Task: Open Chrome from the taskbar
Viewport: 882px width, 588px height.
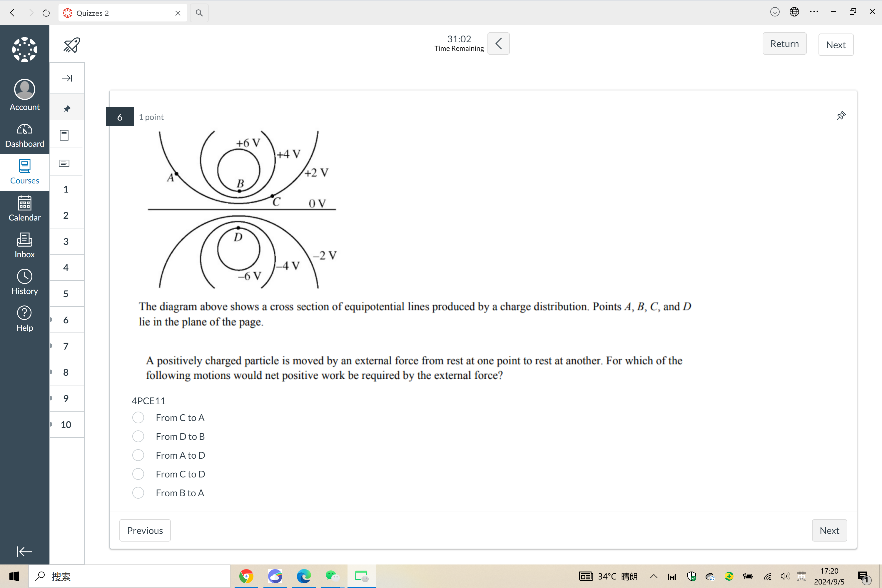Action: pos(246,576)
